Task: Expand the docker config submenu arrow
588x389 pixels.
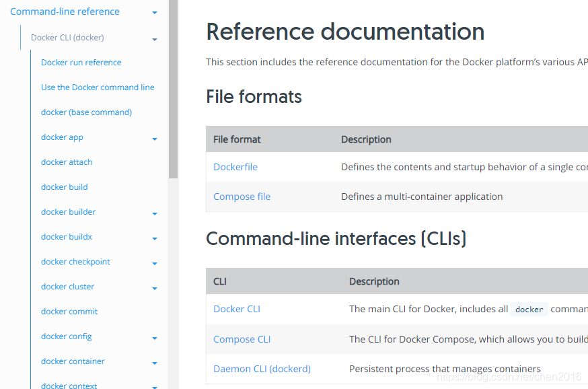Action: [x=155, y=339]
